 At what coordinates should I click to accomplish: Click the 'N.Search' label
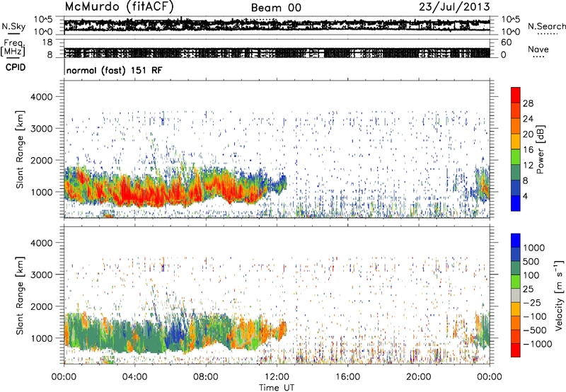click(547, 26)
